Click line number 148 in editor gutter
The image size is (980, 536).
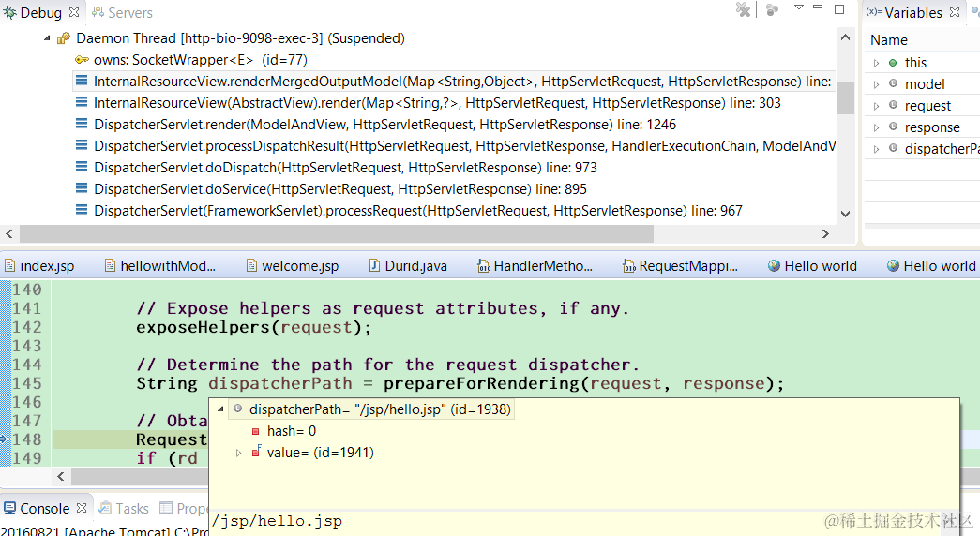point(27,439)
